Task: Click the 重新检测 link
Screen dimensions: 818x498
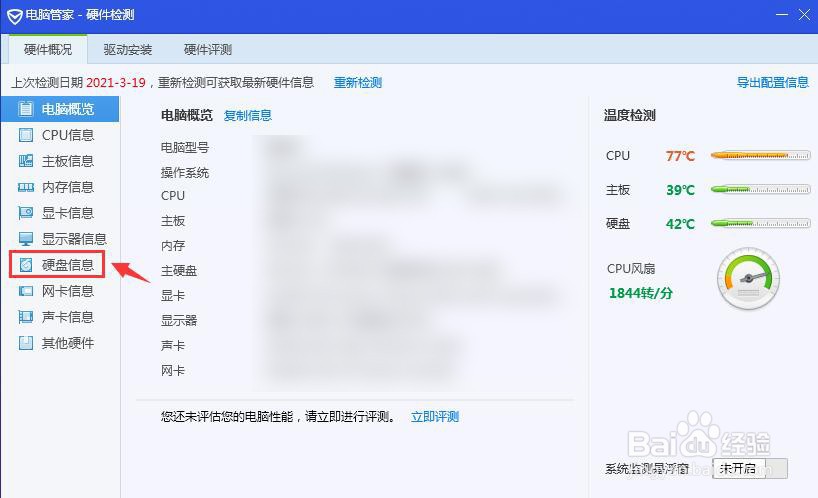Action: (358, 82)
